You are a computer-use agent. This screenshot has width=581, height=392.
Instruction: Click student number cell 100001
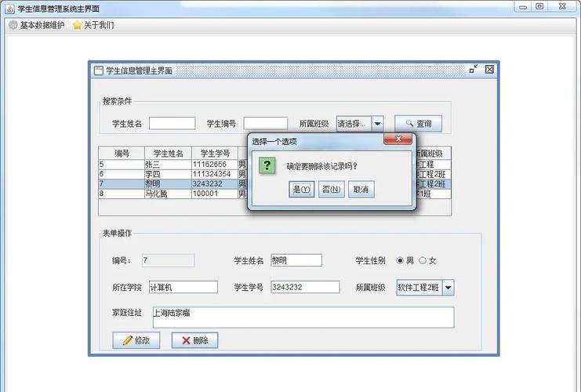pos(215,194)
